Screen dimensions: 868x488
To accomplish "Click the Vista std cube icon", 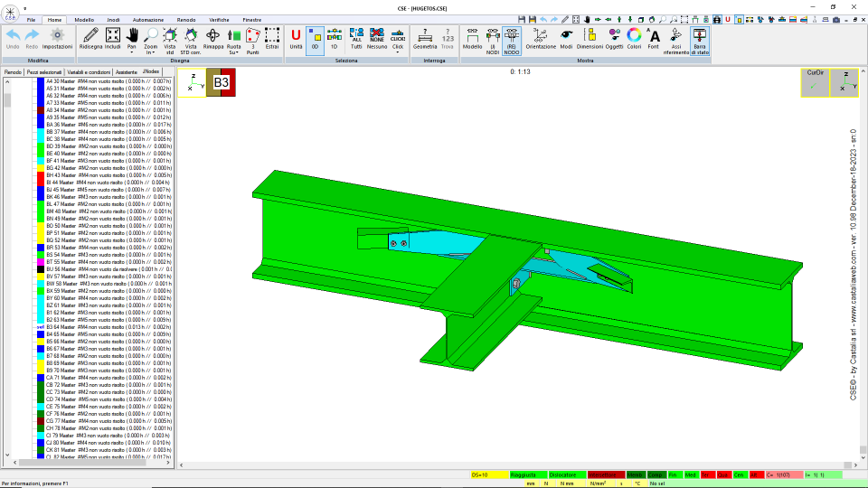I will (169, 36).
